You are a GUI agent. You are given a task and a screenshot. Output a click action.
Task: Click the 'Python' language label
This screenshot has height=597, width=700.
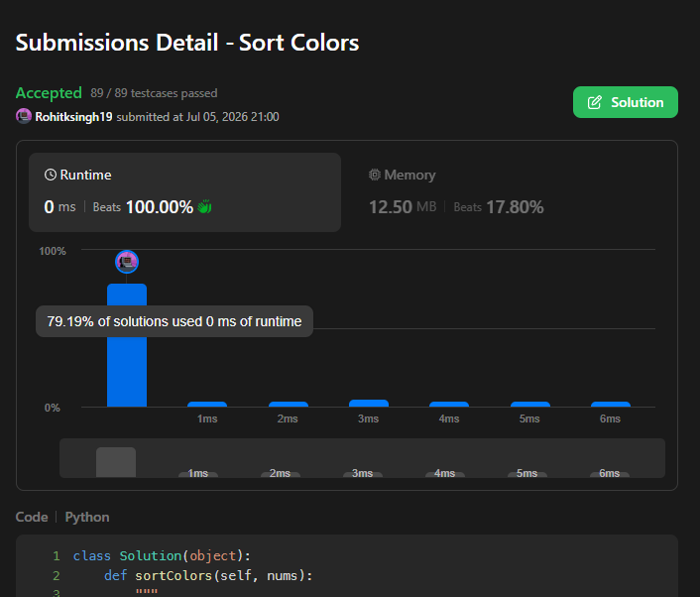(x=87, y=517)
